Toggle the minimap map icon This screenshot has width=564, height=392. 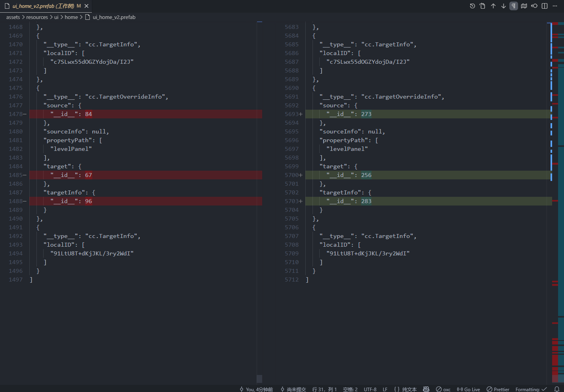coord(524,6)
